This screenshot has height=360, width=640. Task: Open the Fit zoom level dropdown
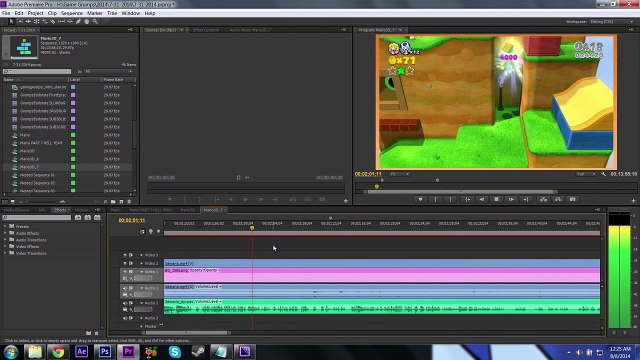[x=399, y=174]
